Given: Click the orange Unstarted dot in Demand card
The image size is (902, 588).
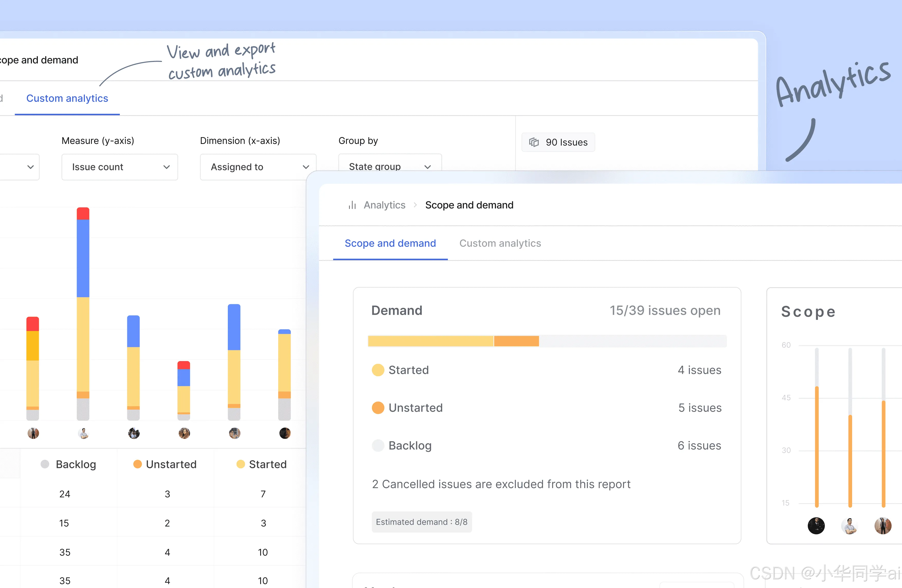Looking at the screenshot, I should click(x=378, y=408).
